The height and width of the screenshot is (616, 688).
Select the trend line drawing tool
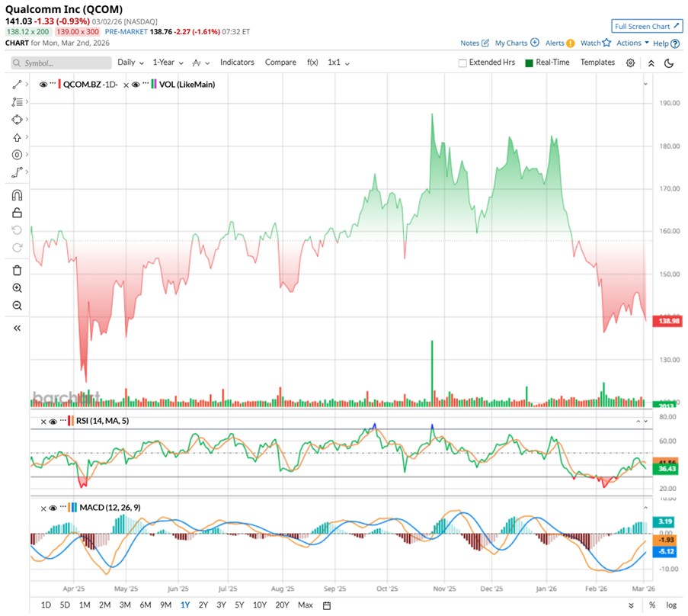point(17,85)
